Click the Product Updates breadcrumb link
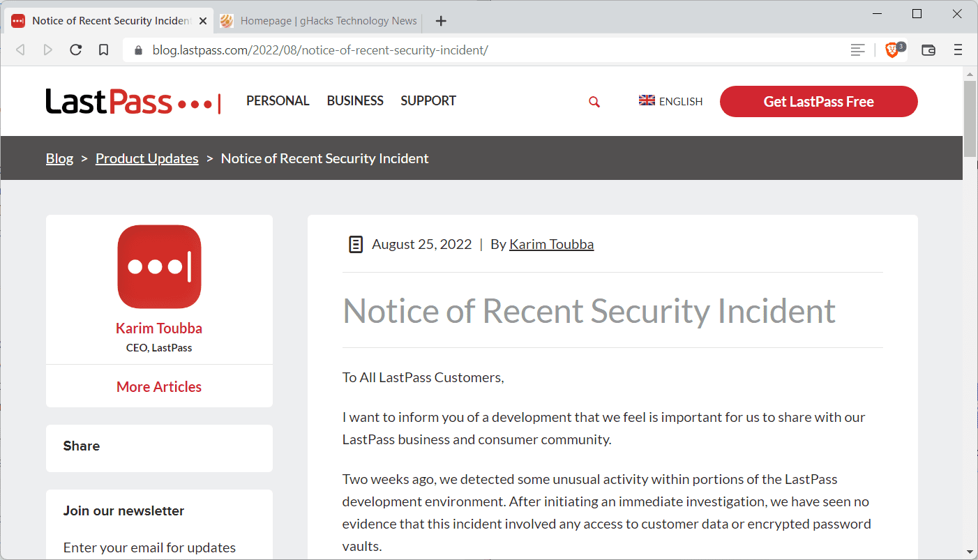The height and width of the screenshot is (560, 978). coord(146,158)
